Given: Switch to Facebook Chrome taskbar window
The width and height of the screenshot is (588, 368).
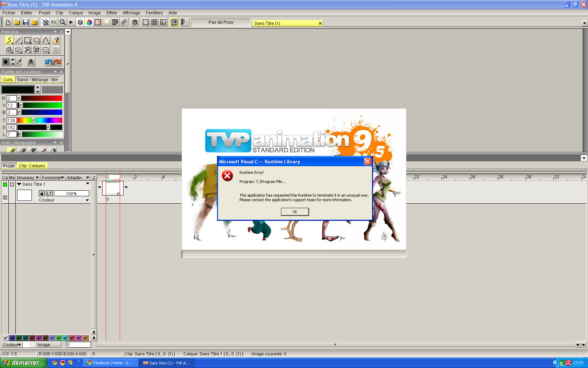Looking at the screenshot, I should point(111,363).
